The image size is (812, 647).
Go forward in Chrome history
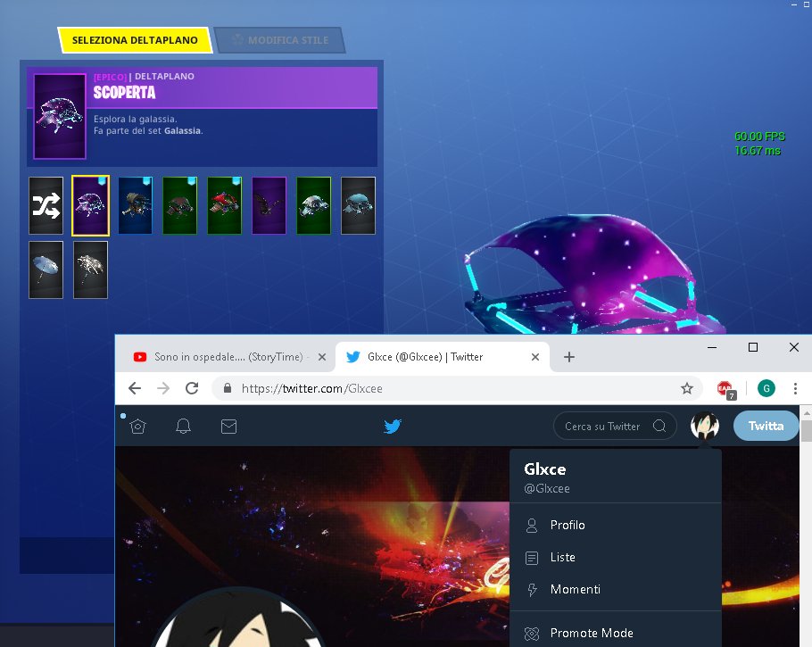163,388
